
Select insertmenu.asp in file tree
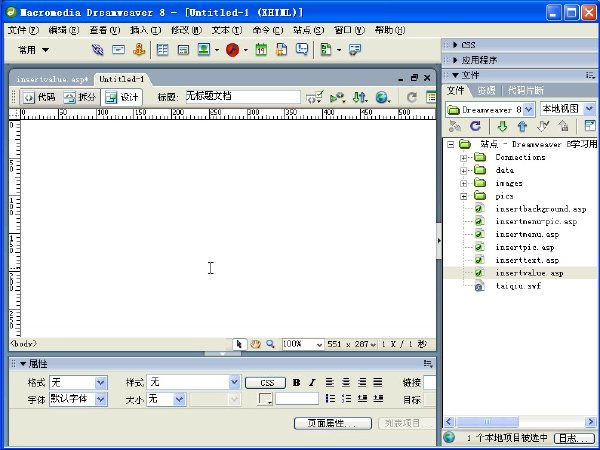pyautogui.click(x=527, y=234)
